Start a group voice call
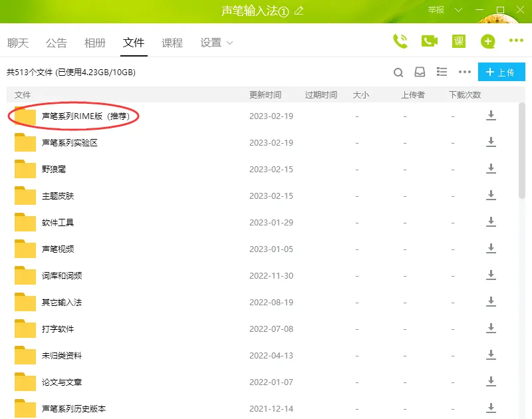The height and width of the screenshot is (419, 532). [400, 41]
